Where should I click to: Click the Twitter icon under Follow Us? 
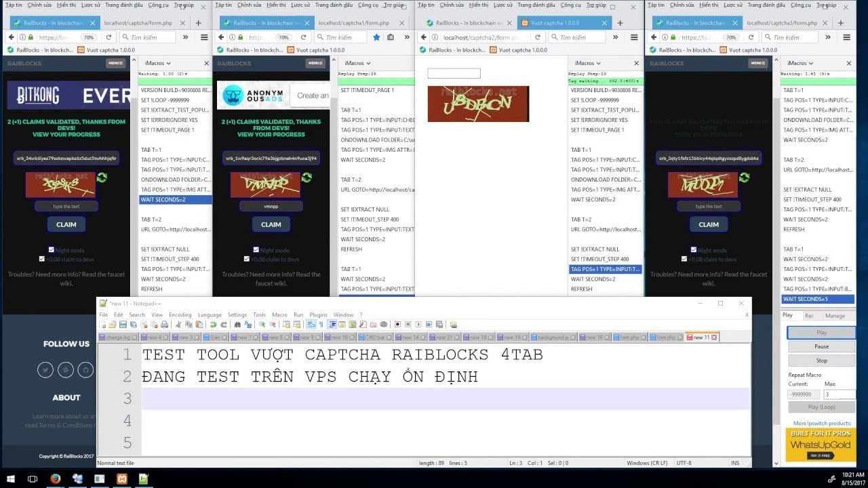pyautogui.click(x=45, y=370)
